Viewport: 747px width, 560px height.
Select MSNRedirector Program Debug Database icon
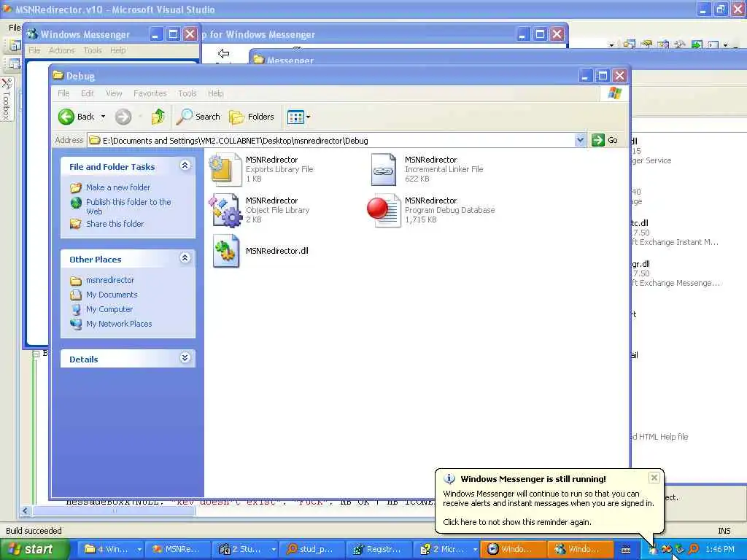384,210
